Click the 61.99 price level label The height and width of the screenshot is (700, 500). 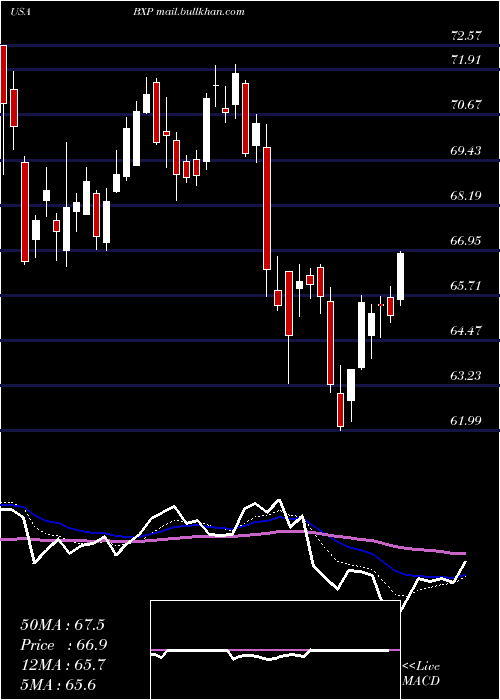click(x=466, y=421)
